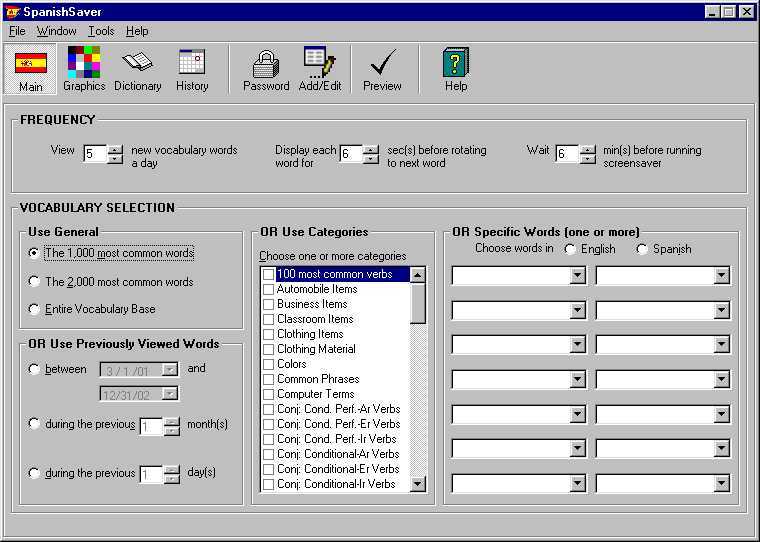Check the Clothing Items category

[268, 335]
